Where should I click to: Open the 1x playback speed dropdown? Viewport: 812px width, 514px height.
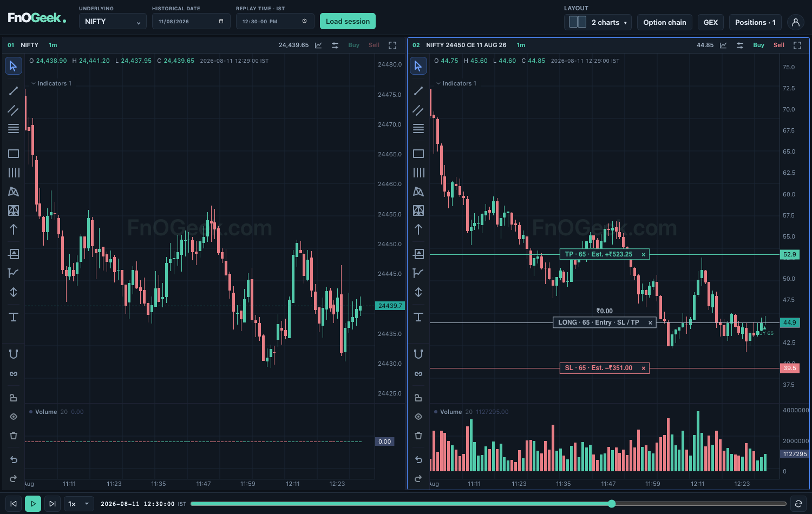point(79,504)
